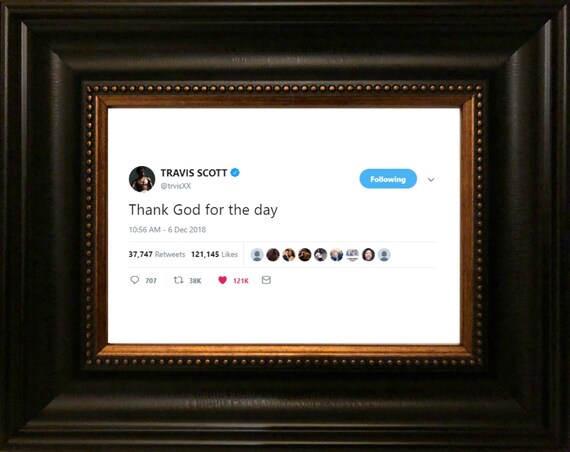Open the 121,145 Likes list
Screen dimensions: 570x452
214,254
